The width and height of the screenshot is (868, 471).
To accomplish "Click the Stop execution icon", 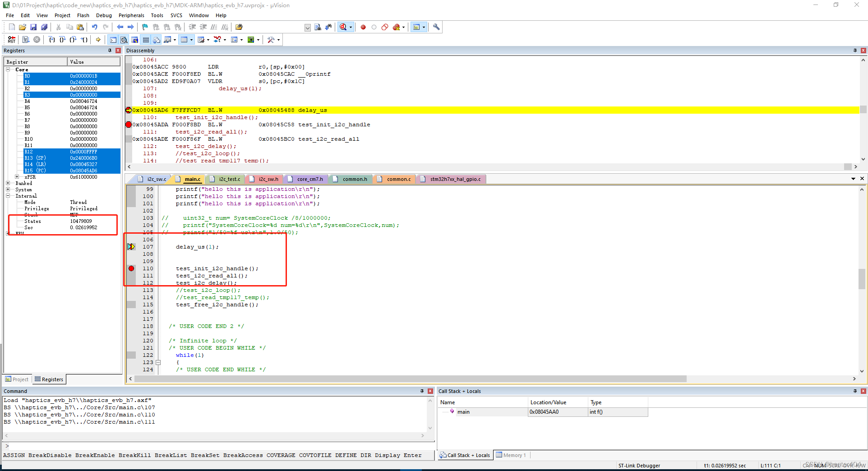I will click(x=37, y=40).
